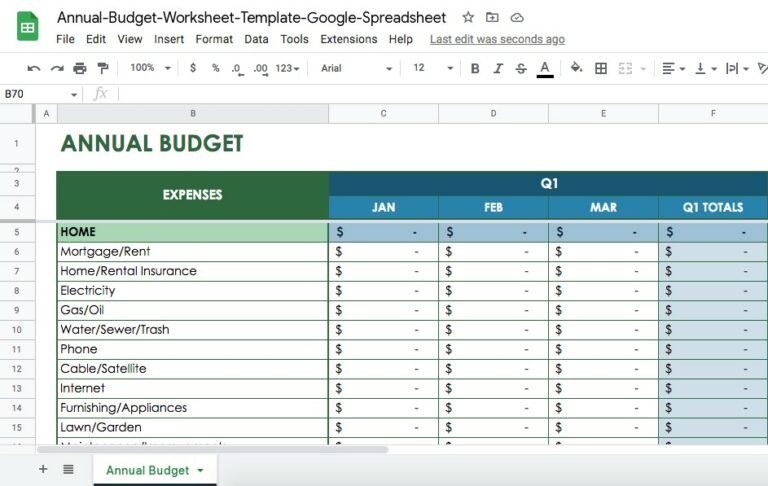
Task: Toggle bold formatting
Action: 475,68
